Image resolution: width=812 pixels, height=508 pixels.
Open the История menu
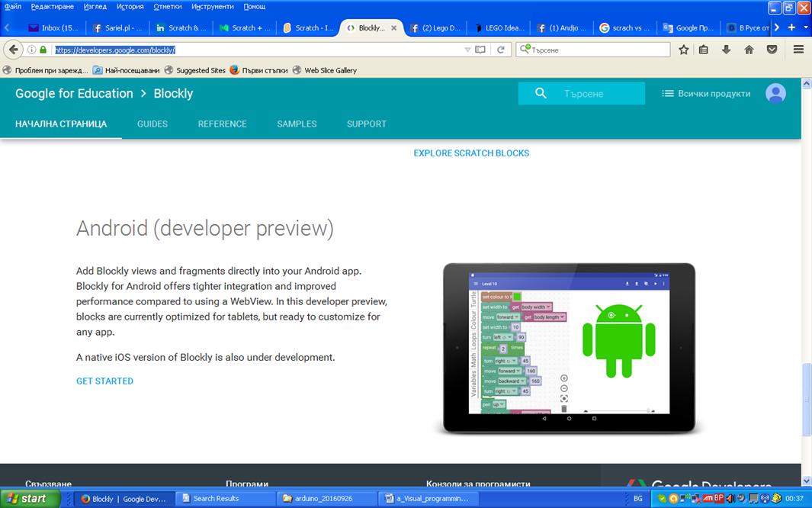(x=129, y=6)
